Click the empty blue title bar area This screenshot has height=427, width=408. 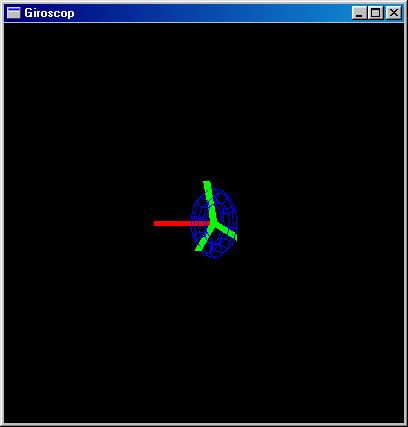tap(213, 13)
